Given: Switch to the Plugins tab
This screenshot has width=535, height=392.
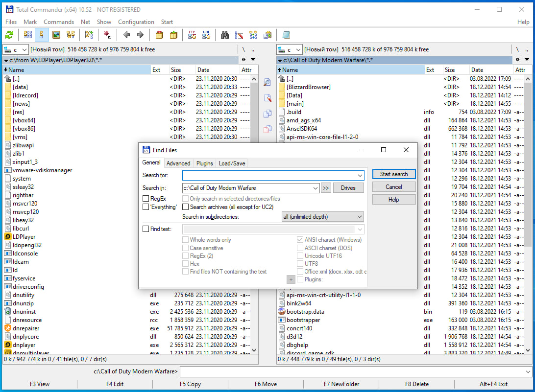Looking at the screenshot, I should pyautogui.click(x=204, y=163).
